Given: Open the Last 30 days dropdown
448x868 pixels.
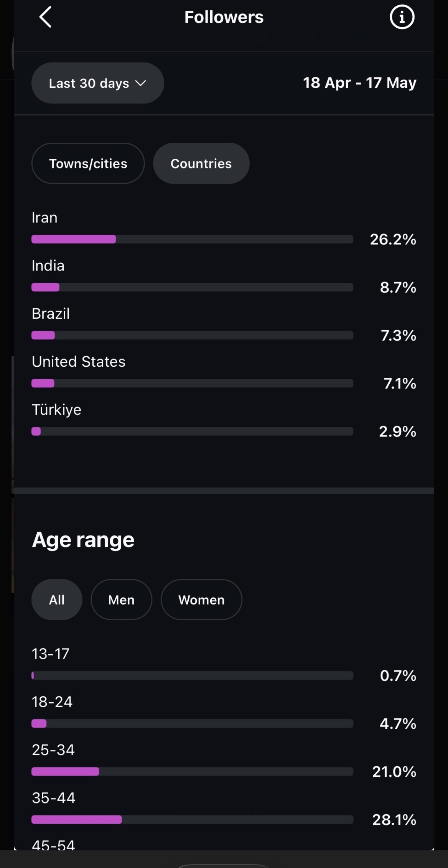Looking at the screenshot, I should (x=98, y=83).
